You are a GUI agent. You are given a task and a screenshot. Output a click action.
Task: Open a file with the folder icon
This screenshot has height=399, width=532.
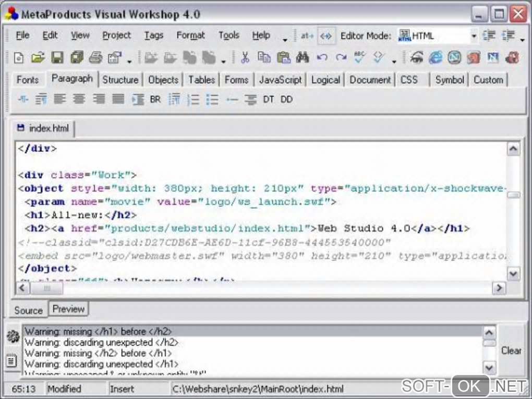click(x=38, y=58)
